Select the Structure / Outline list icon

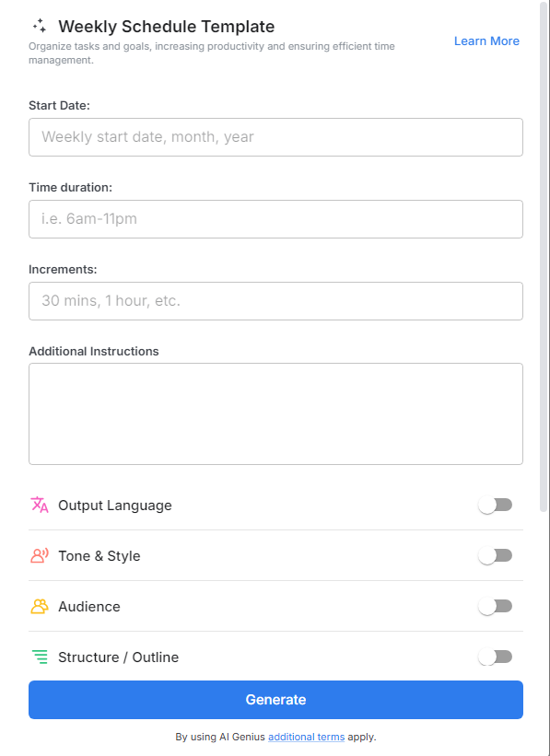pos(39,657)
